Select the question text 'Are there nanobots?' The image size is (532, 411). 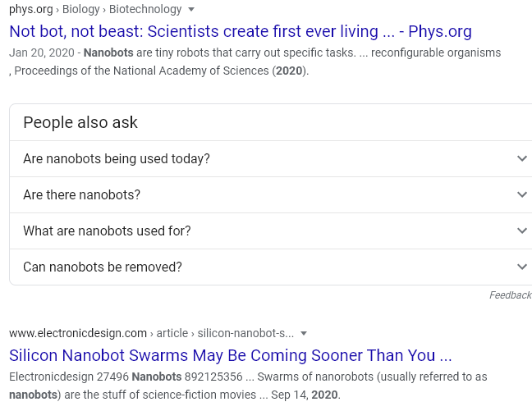81,195
